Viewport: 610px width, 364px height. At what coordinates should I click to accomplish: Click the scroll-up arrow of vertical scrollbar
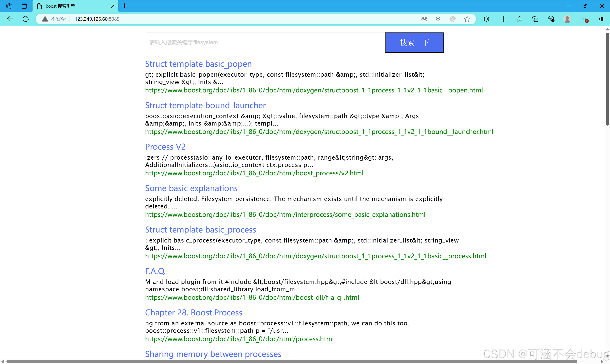(607, 29)
